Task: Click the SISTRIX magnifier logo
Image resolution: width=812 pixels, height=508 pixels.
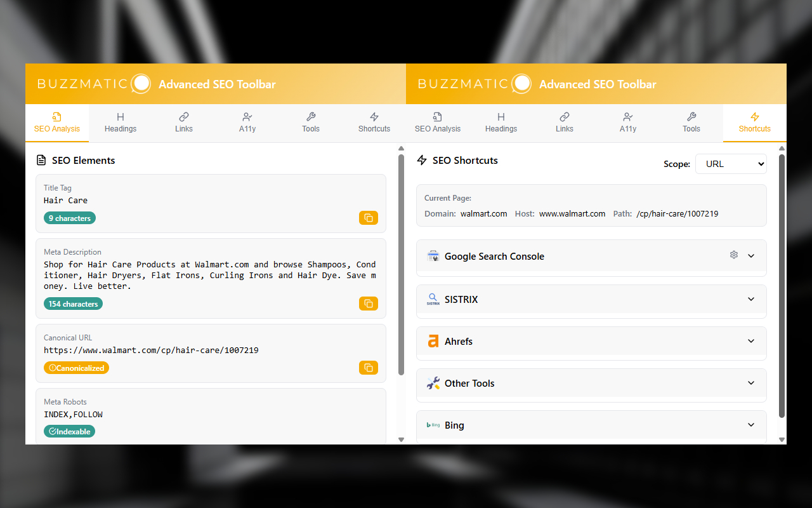Action: point(433,299)
